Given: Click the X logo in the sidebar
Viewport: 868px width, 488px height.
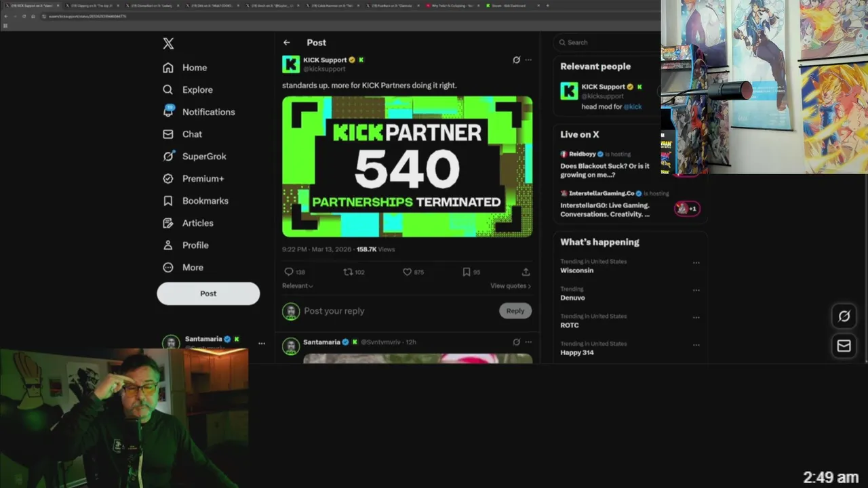Looking at the screenshot, I should (x=168, y=43).
